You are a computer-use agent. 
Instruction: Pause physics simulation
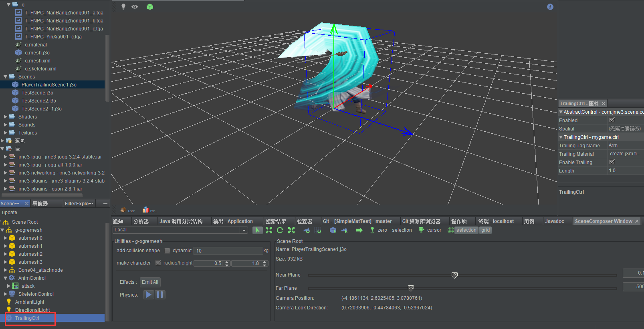(160, 295)
